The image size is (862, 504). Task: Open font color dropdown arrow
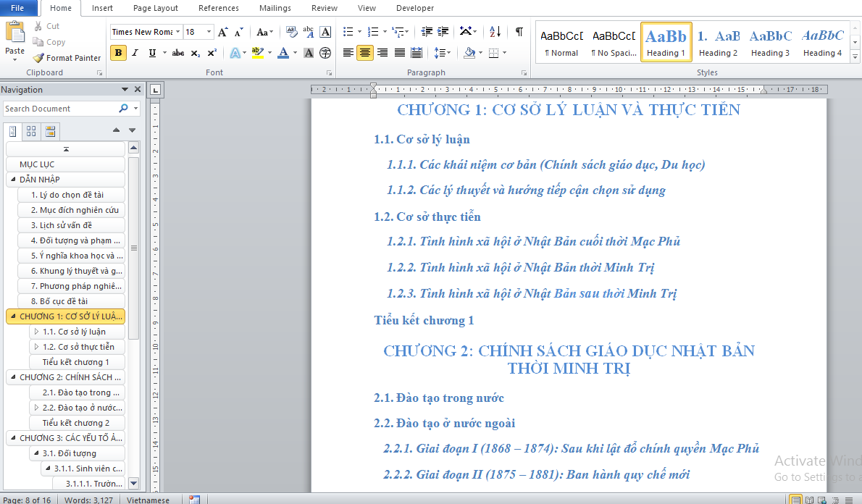pos(296,53)
